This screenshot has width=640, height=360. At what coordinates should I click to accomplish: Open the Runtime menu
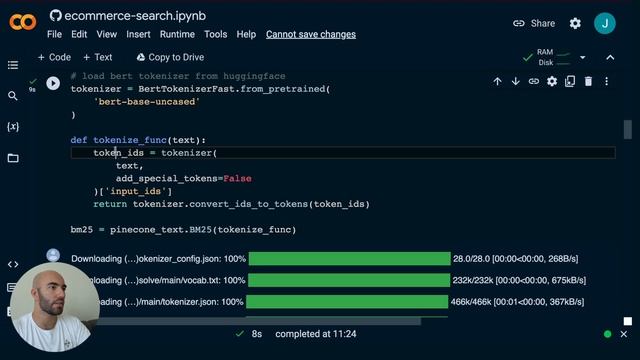(x=177, y=34)
